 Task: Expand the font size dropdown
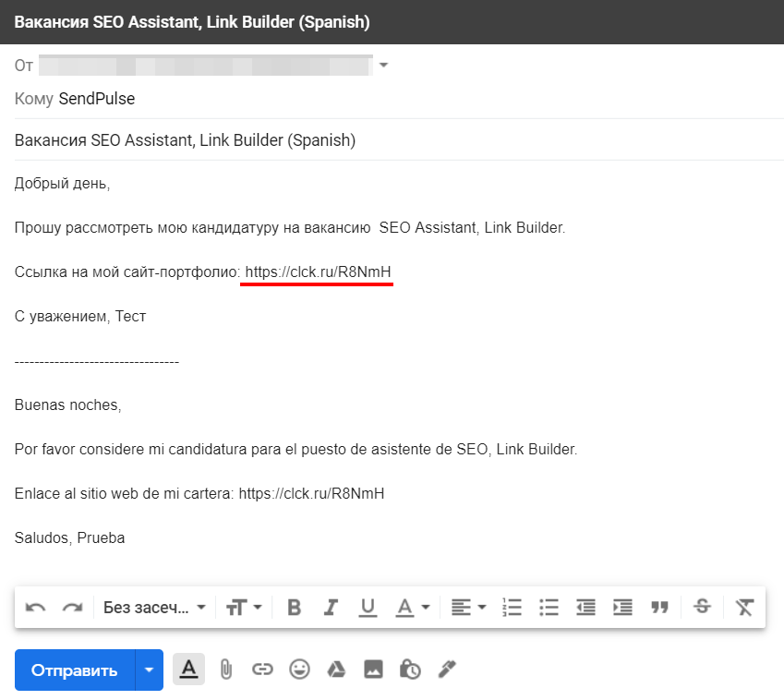pyautogui.click(x=244, y=608)
